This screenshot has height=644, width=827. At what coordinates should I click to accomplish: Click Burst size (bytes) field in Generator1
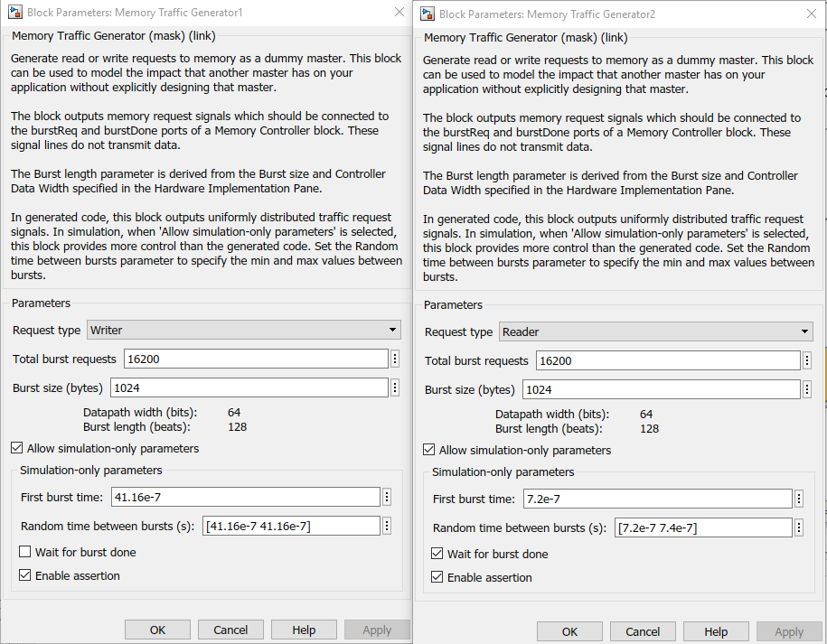[249, 387]
